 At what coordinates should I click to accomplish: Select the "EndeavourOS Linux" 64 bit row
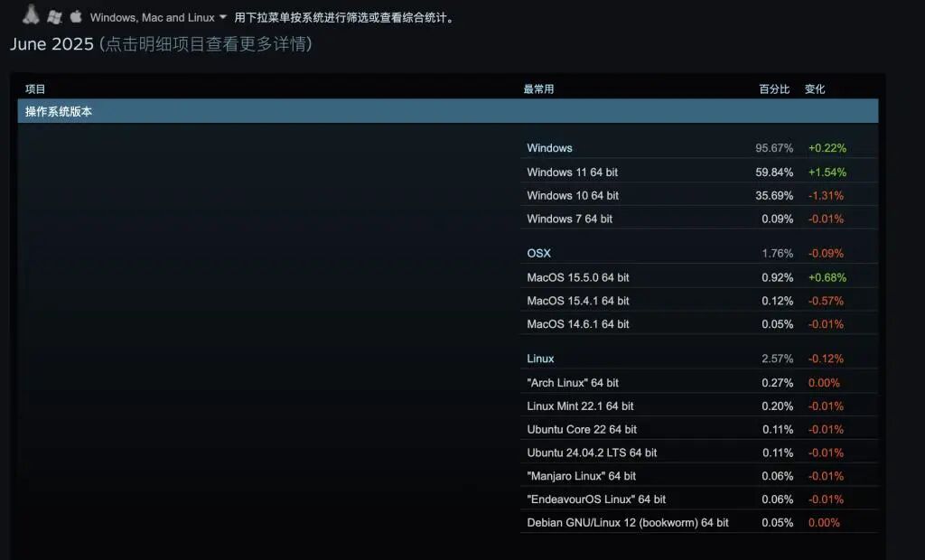699,499
